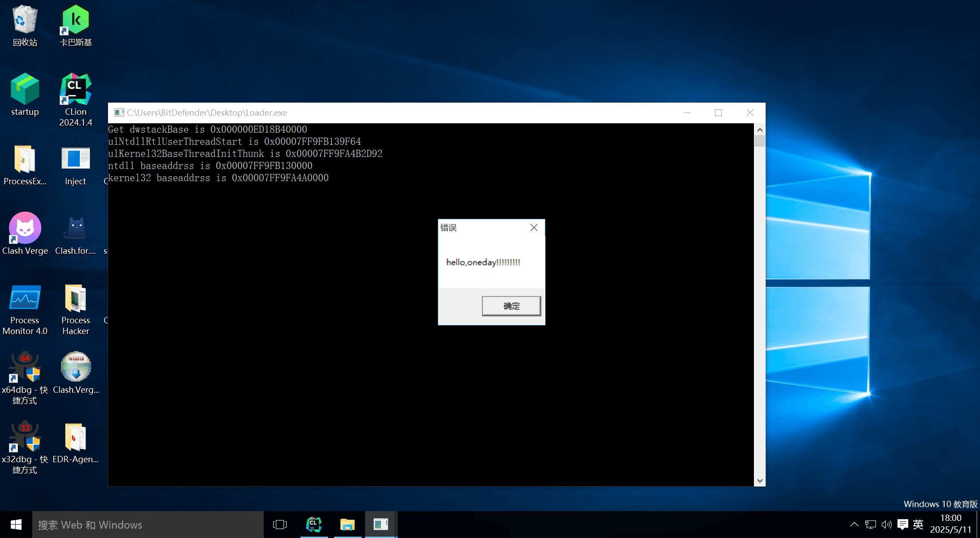Open the 回收站 recycle bin icon
Screen dimensions: 980x538
click(x=25, y=20)
